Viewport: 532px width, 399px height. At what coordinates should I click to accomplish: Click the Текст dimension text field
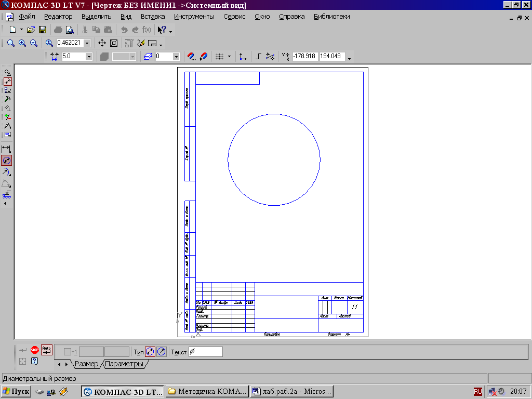pyautogui.click(x=206, y=352)
